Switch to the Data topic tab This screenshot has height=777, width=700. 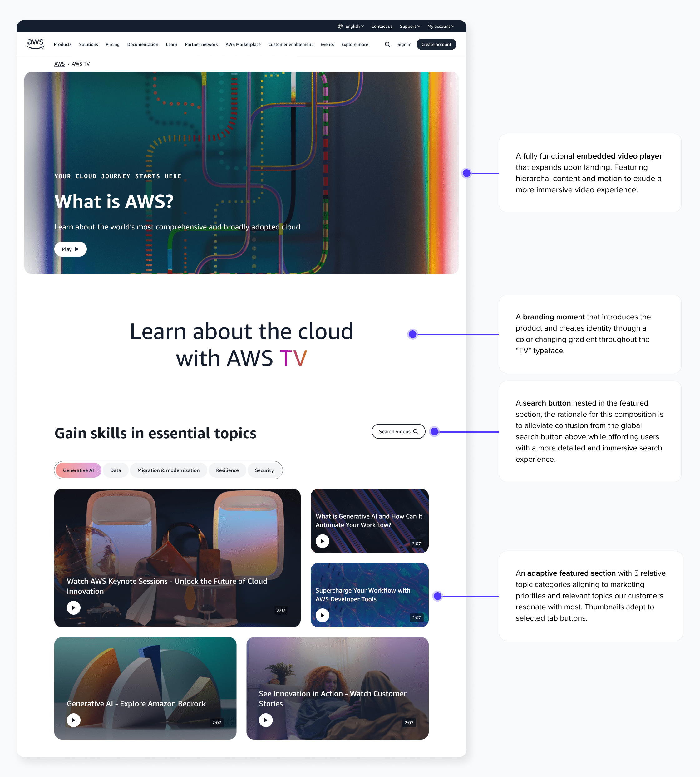point(116,470)
